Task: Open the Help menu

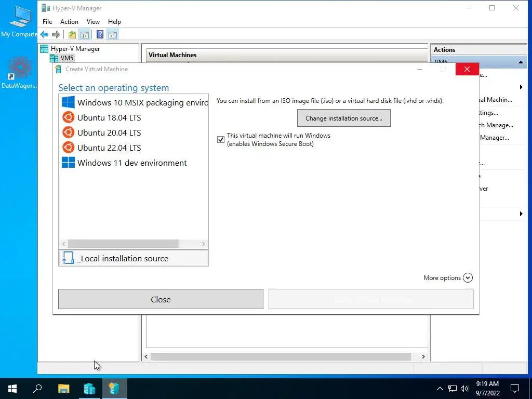Action: 114,22
